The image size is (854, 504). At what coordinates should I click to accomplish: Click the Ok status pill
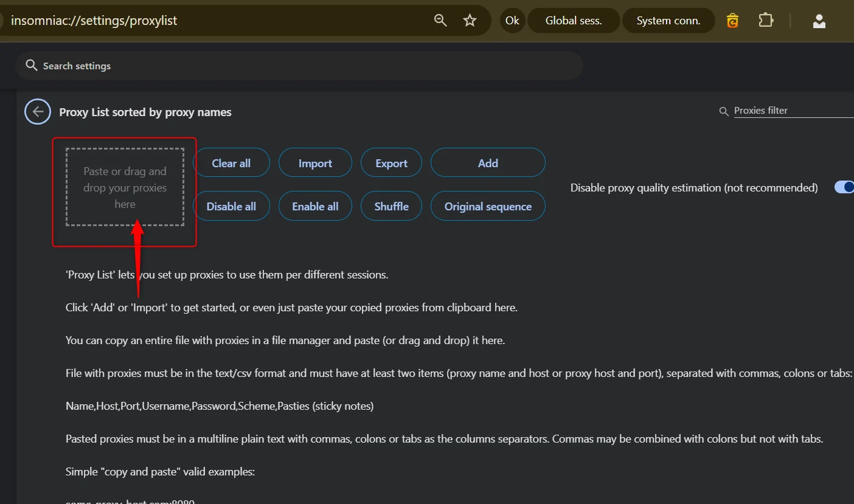(x=512, y=21)
